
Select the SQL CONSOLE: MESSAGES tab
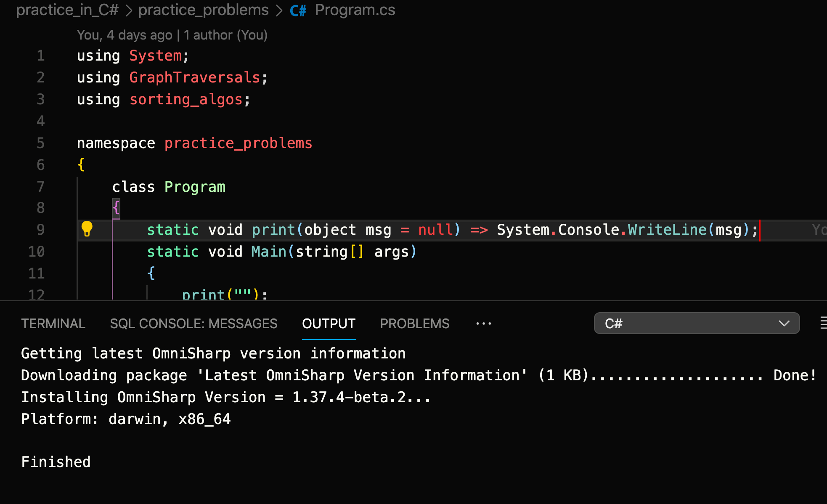[x=193, y=323]
